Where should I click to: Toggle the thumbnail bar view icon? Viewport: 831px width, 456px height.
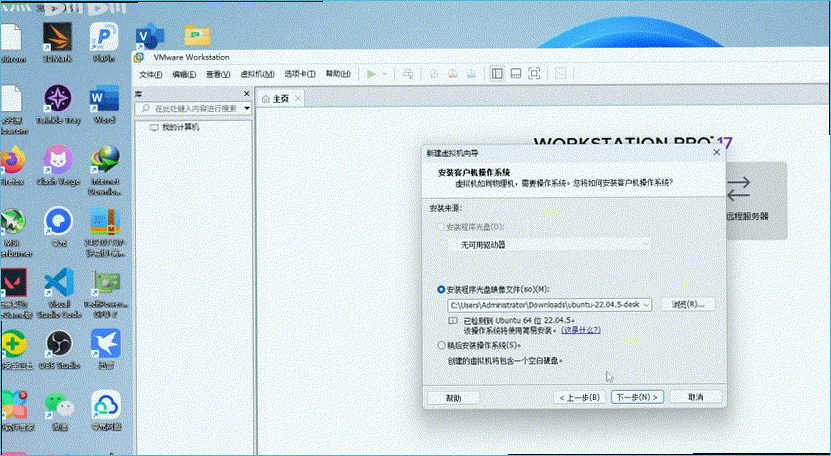click(x=516, y=74)
